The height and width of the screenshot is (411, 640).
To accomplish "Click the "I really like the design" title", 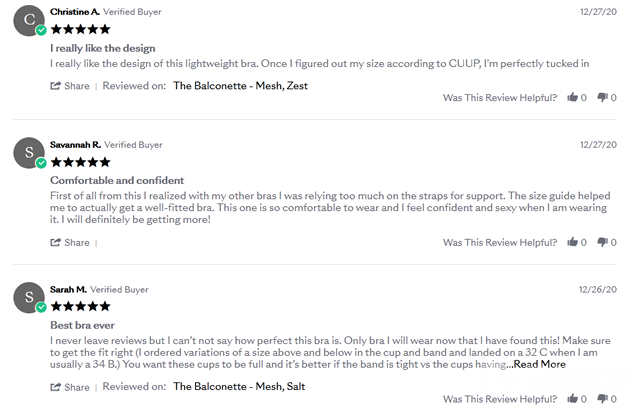I will tap(103, 47).
